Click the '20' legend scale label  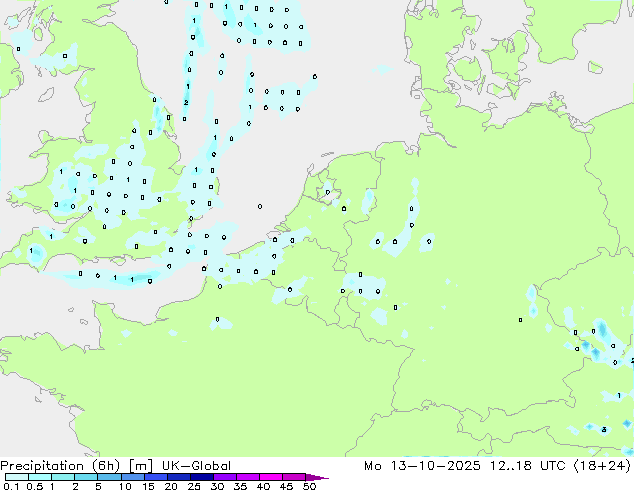tap(171, 486)
